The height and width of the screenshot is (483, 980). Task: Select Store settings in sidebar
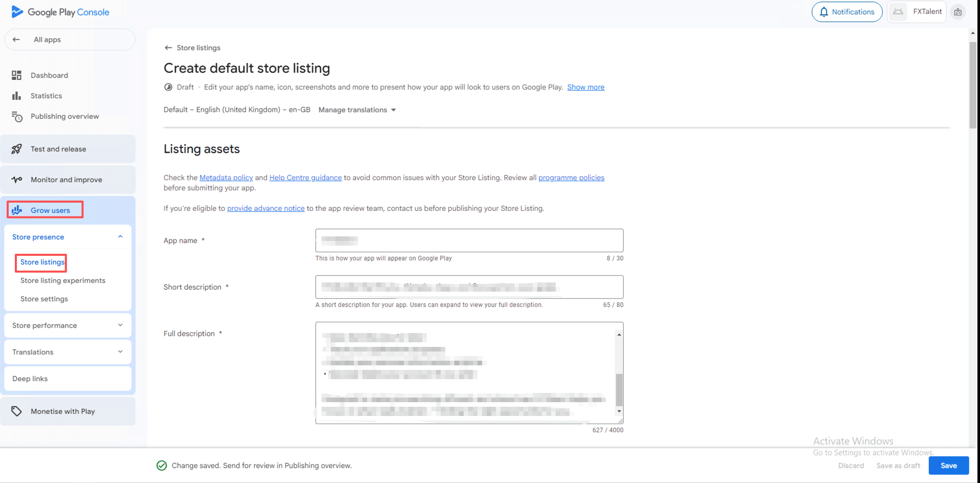coord(44,299)
